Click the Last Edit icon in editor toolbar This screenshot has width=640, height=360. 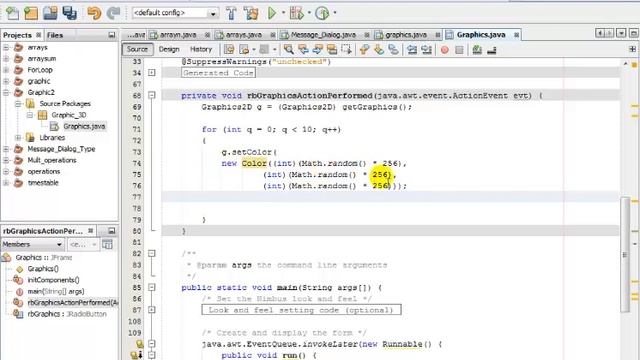point(229,50)
